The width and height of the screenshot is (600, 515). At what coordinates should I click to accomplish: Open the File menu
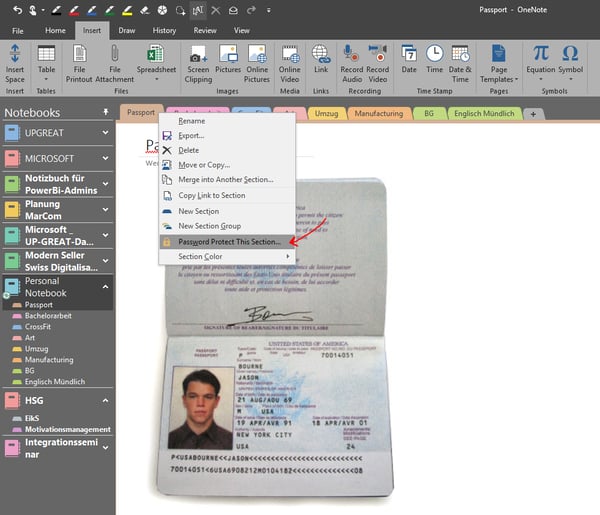[18, 31]
